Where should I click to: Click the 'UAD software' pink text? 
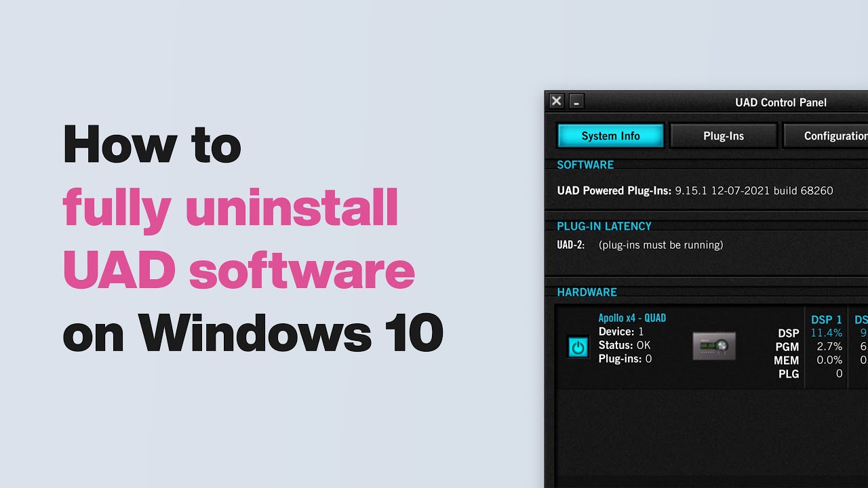click(239, 269)
